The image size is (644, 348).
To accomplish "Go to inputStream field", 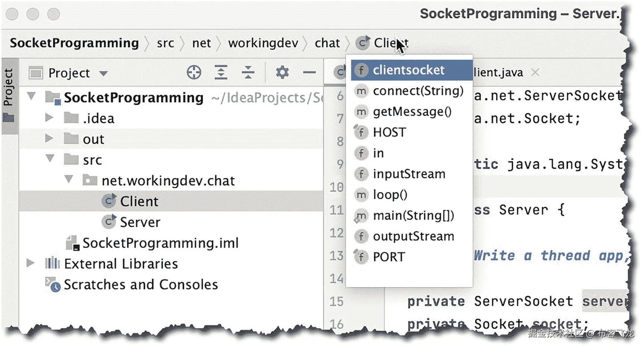I will tap(411, 174).
